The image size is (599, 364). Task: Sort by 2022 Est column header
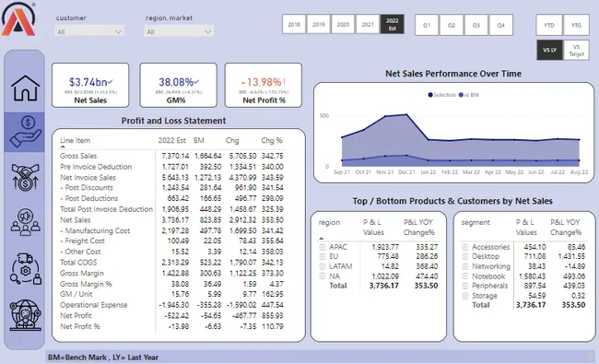coord(172,141)
